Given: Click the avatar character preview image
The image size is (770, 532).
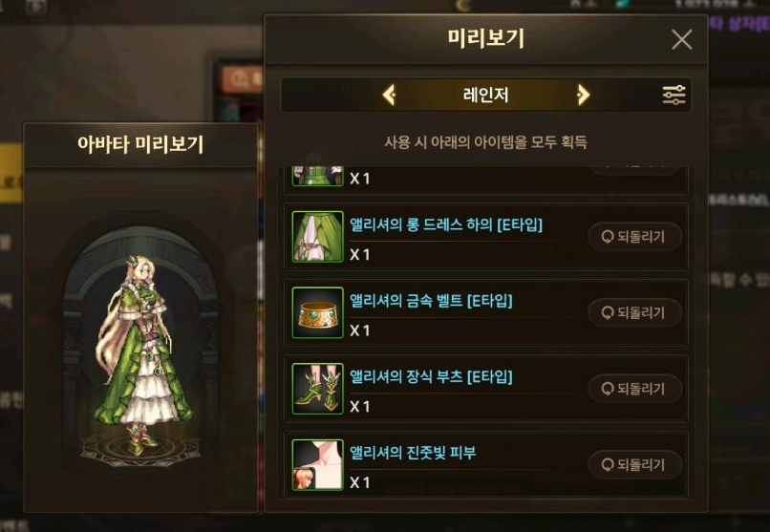Looking at the screenshot, I should 141,353.
